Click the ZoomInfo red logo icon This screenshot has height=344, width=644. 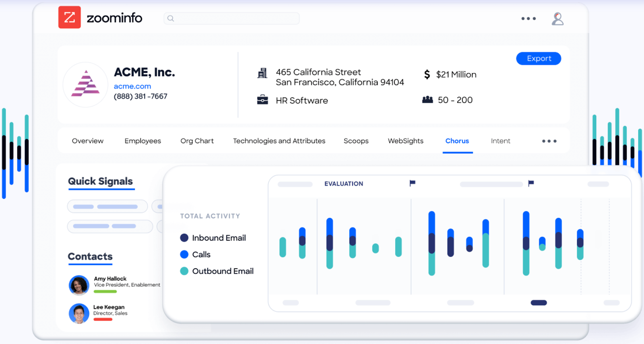click(x=69, y=17)
